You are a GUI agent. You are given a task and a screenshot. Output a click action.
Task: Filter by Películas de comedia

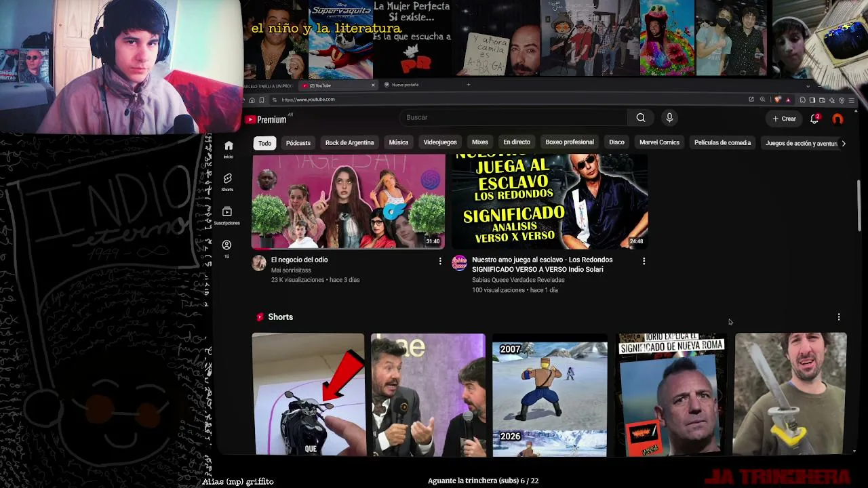point(722,143)
